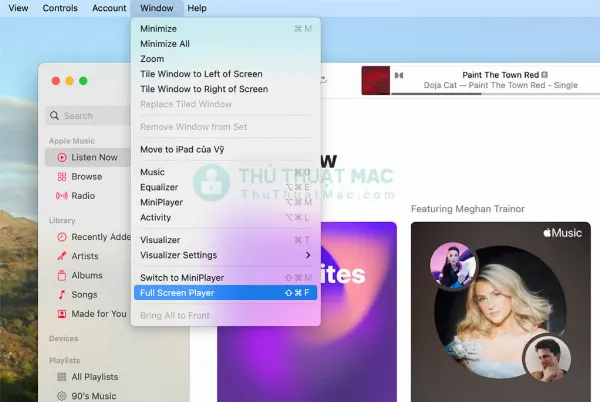The image size is (600, 402).
Task: Open the Meghan Trainor station card
Action: pyautogui.click(x=501, y=312)
